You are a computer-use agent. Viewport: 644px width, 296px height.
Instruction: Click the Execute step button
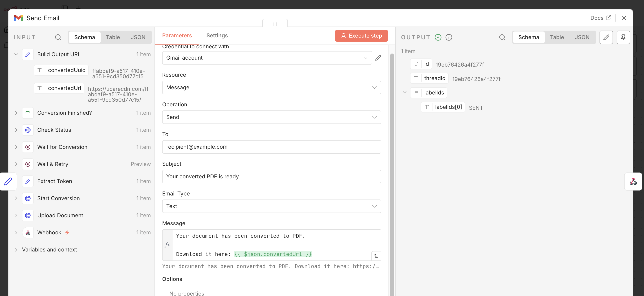click(x=361, y=36)
